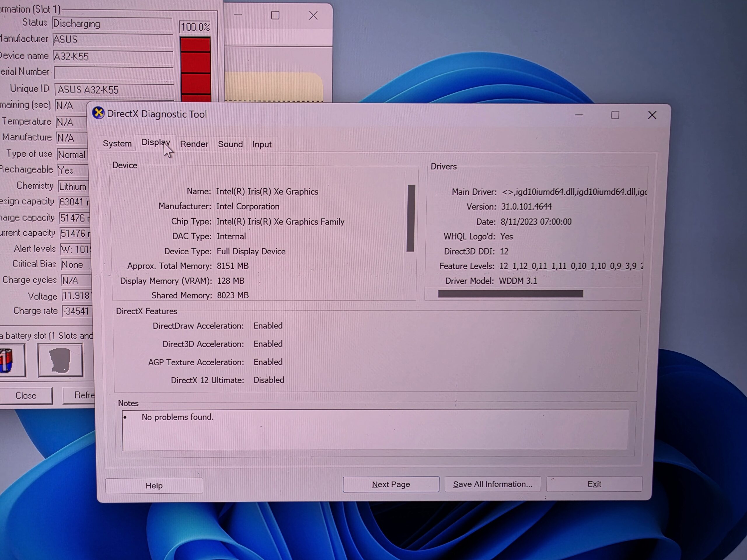The height and width of the screenshot is (560, 747).
Task: Click the Device name field A32-K55
Action: pos(113,56)
